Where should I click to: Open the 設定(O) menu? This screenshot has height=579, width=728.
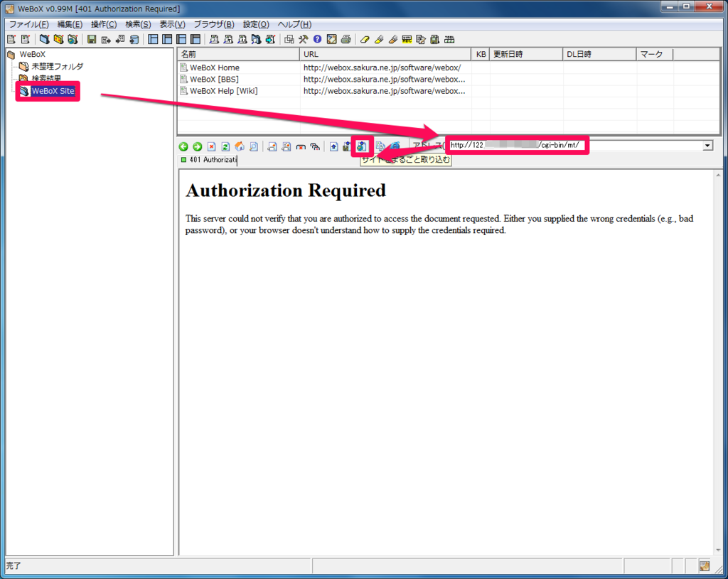point(256,24)
